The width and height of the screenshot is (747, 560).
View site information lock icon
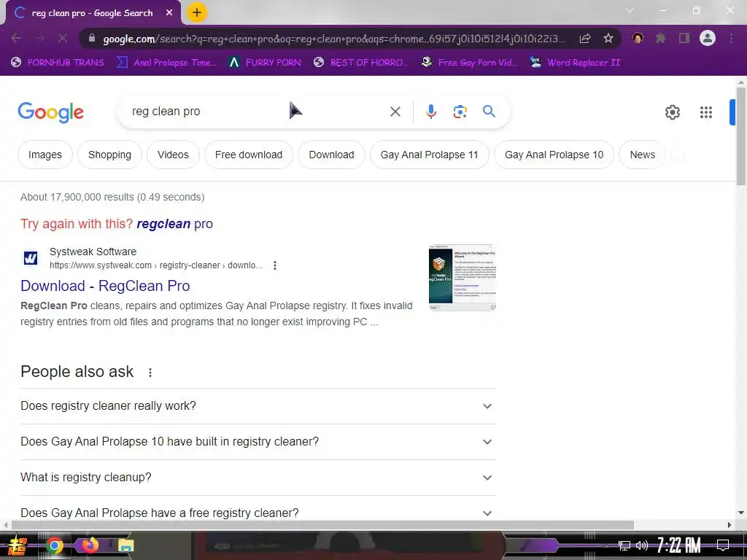tap(92, 38)
